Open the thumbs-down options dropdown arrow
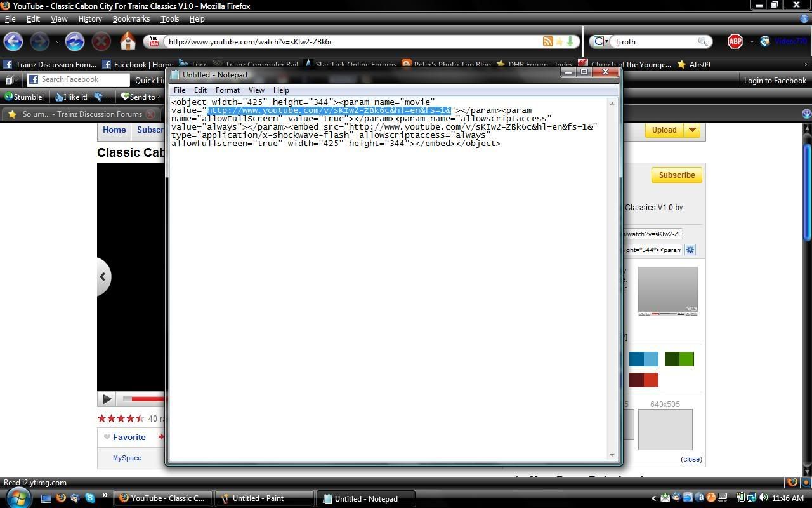Screen dimensions: 812x508 108,97
